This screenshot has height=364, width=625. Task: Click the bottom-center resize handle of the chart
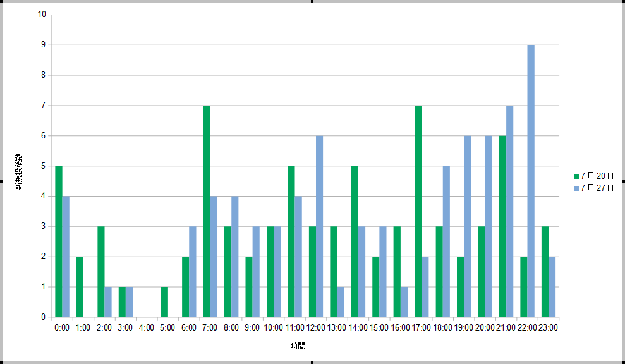click(x=312, y=362)
